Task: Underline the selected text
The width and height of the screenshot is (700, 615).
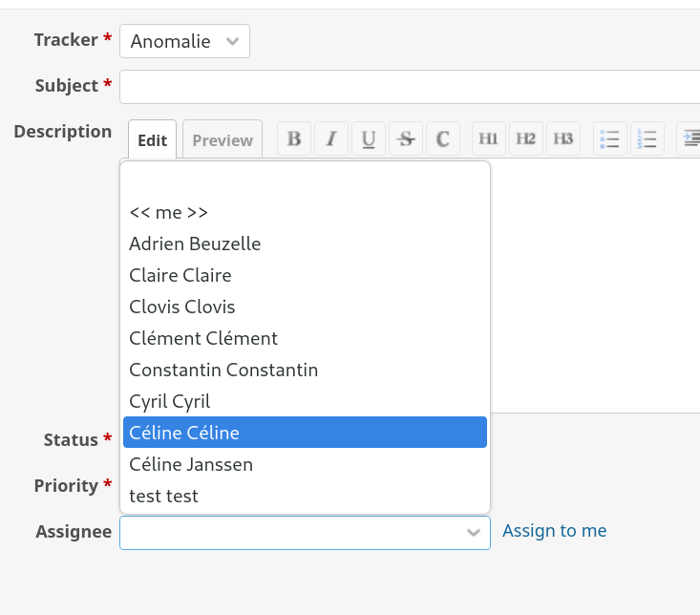Action: coord(369,138)
